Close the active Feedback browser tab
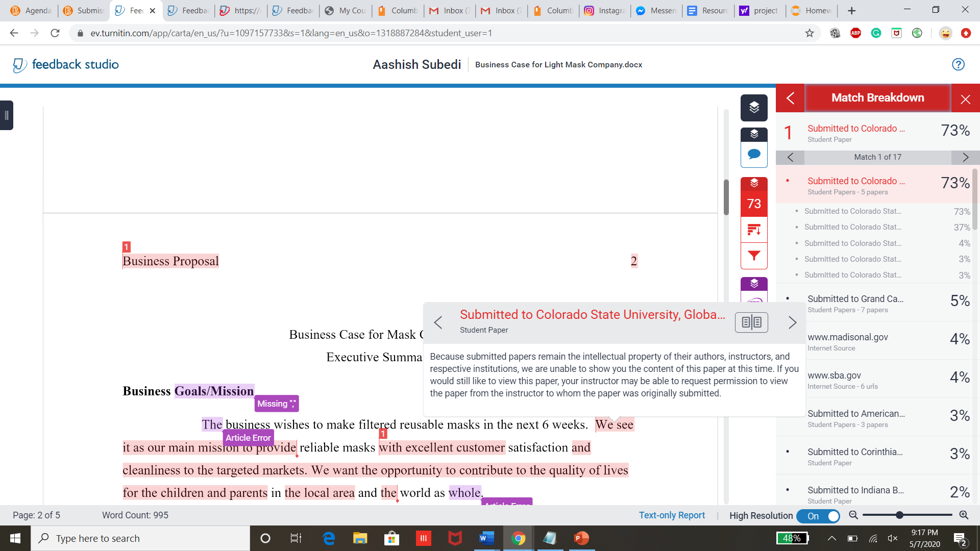Image resolution: width=980 pixels, height=551 pixels. (152, 11)
